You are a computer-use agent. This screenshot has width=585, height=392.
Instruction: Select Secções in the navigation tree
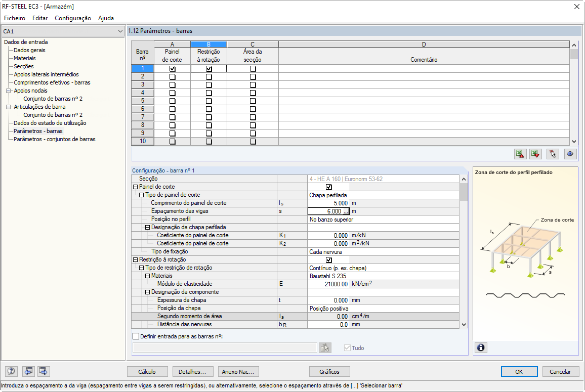click(23, 66)
